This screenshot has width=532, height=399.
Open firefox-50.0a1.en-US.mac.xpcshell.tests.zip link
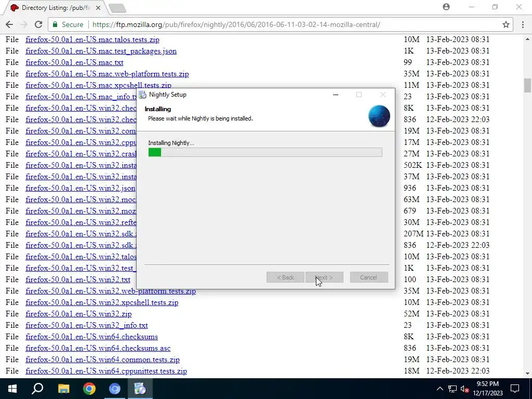pos(98,85)
